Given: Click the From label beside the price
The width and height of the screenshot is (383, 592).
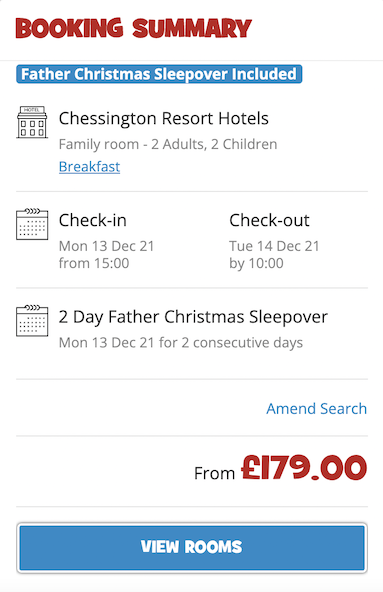Looking at the screenshot, I should pyautogui.click(x=215, y=473).
